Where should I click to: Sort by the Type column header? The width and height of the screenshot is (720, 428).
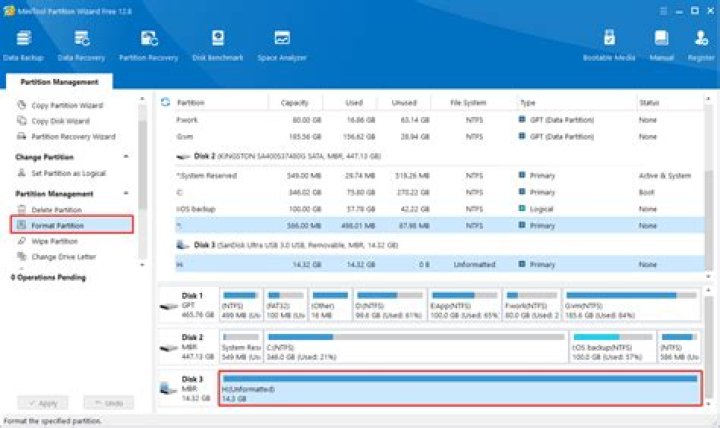(528, 102)
